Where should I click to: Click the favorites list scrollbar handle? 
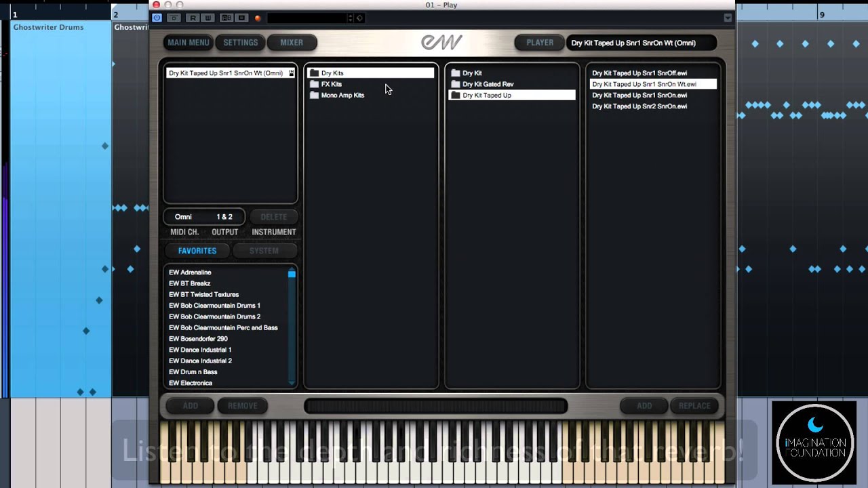pyautogui.click(x=292, y=274)
